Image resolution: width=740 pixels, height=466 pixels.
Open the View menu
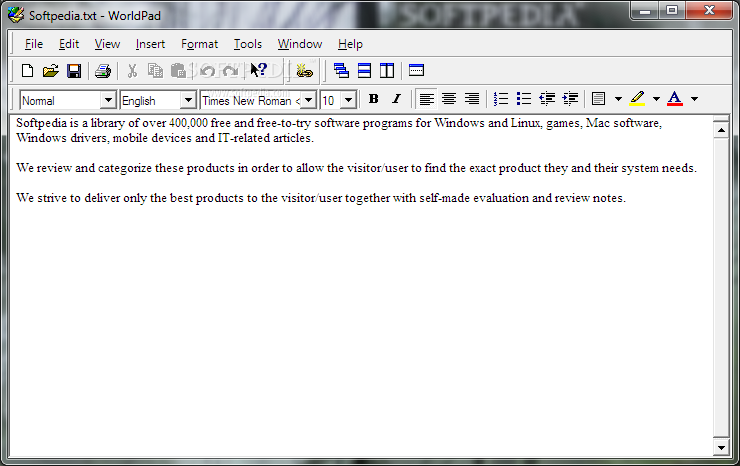tap(107, 44)
